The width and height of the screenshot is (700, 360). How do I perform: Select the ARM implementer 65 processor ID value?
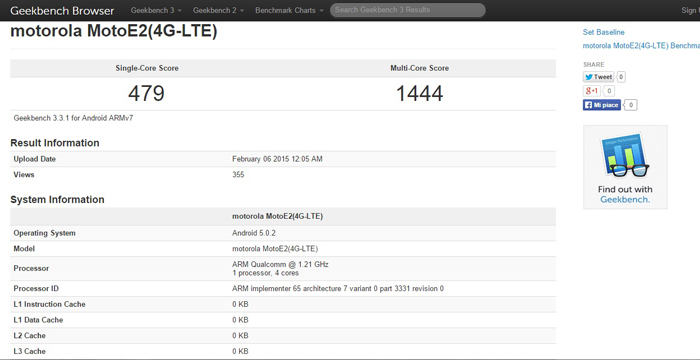click(338, 289)
